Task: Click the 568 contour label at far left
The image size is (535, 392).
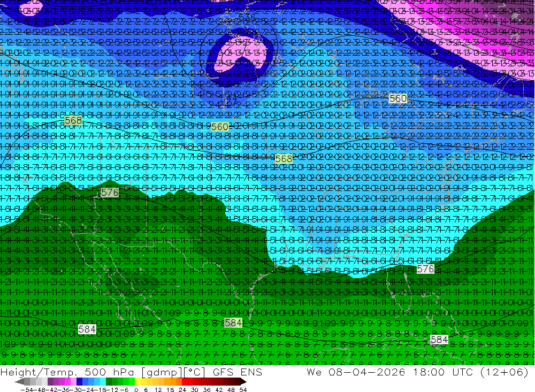Action: pos(73,120)
